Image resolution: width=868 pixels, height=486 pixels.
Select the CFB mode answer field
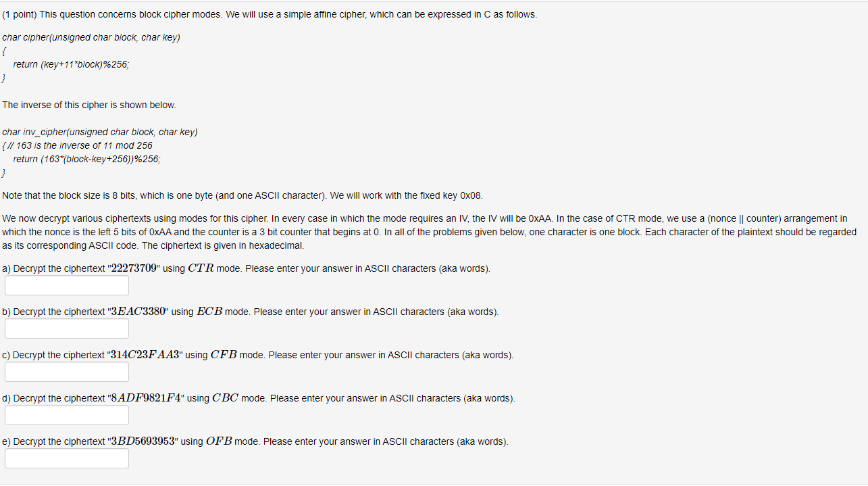click(x=66, y=371)
